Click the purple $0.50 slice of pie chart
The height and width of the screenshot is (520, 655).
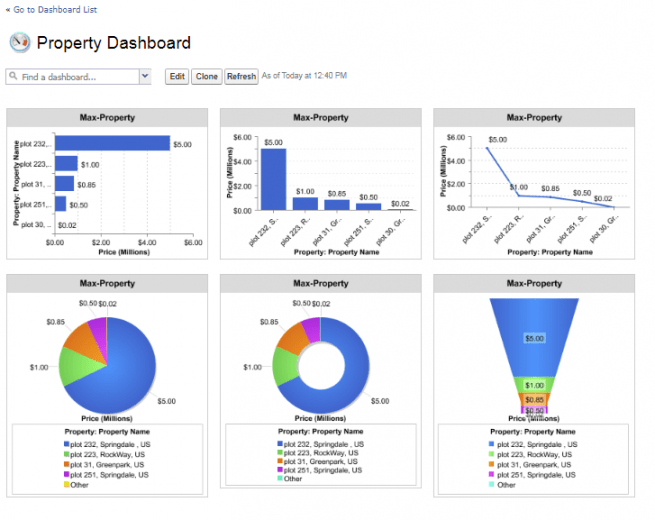click(99, 332)
